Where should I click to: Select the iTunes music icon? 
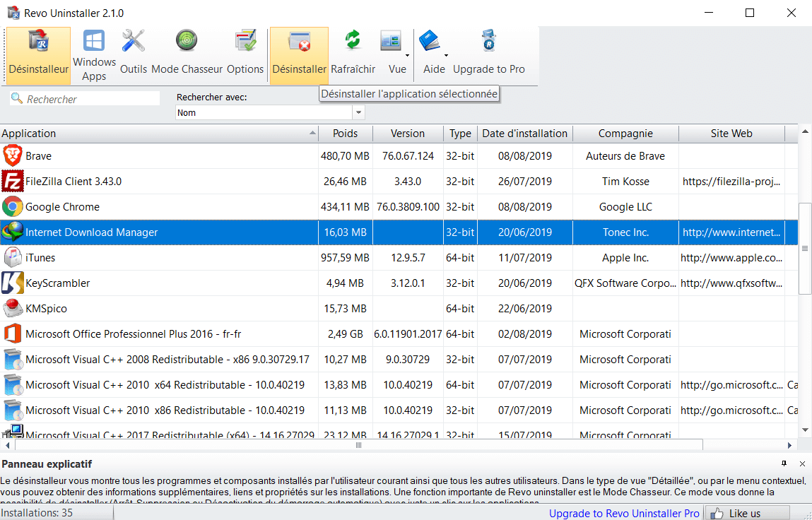point(12,257)
